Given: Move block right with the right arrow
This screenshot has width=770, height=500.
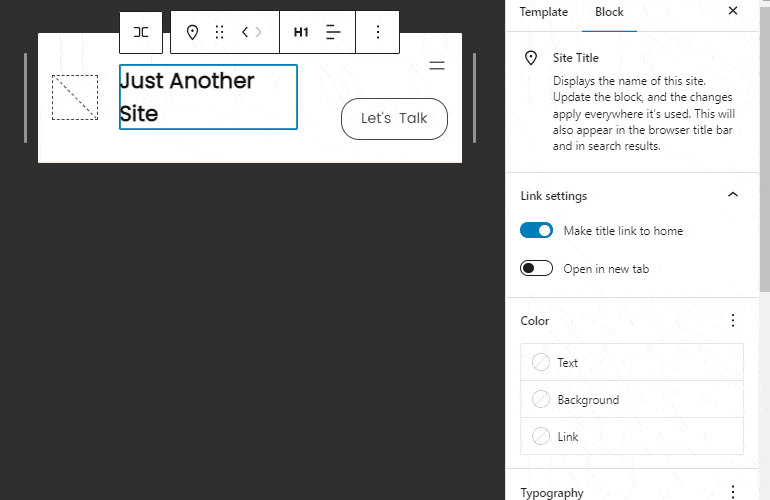Looking at the screenshot, I should pyautogui.click(x=259, y=32).
